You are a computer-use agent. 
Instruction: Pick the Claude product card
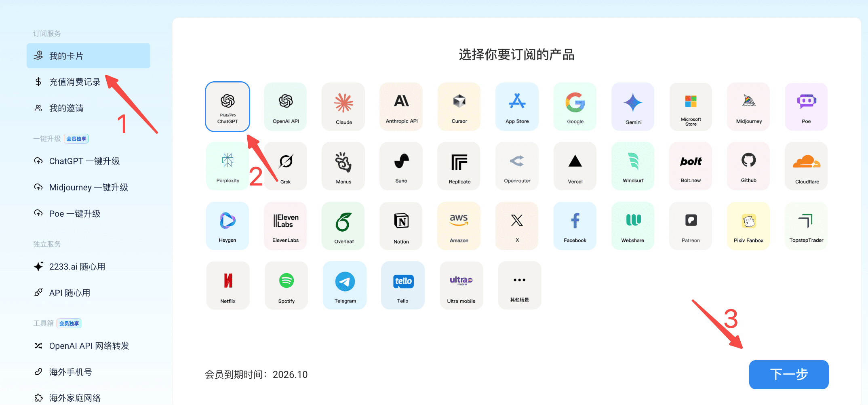[x=343, y=107]
